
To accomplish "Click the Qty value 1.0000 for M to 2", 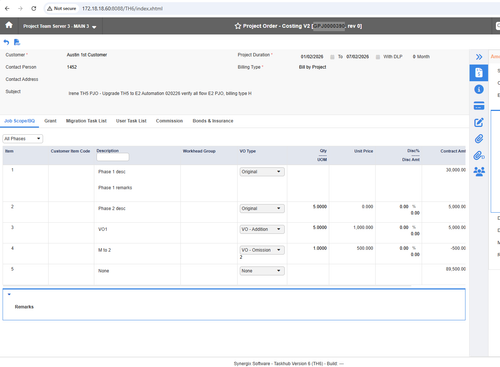I will 320,248.
